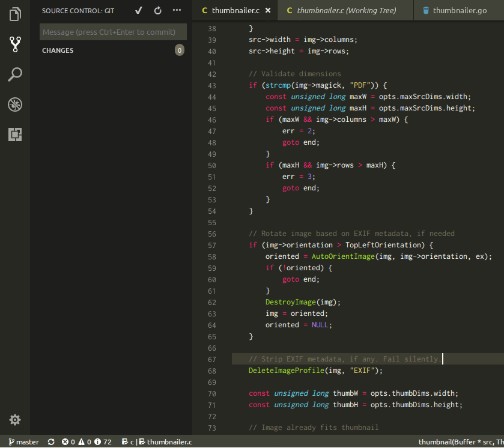The image size is (504, 448).
Task: Switch to the thumbnailer.c tab
Action: 235,11
